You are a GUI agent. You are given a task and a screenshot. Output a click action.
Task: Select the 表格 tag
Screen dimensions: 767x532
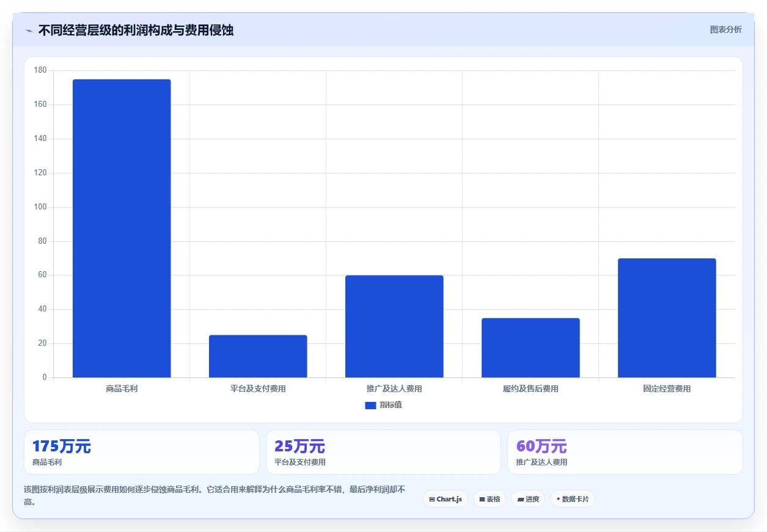(490, 499)
